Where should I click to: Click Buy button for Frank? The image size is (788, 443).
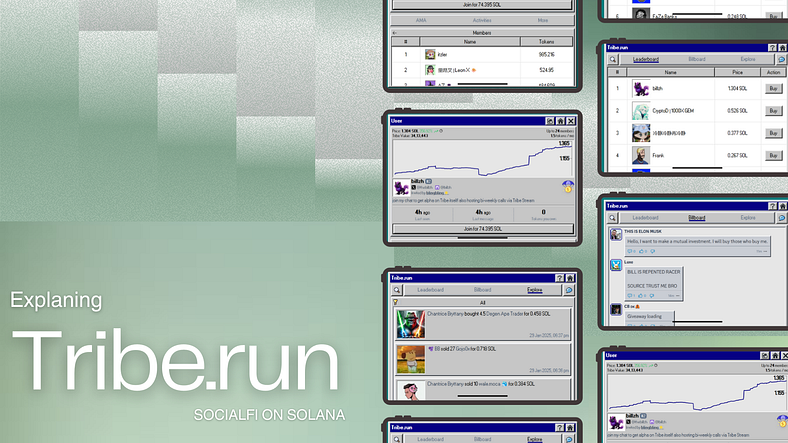coord(772,155)
